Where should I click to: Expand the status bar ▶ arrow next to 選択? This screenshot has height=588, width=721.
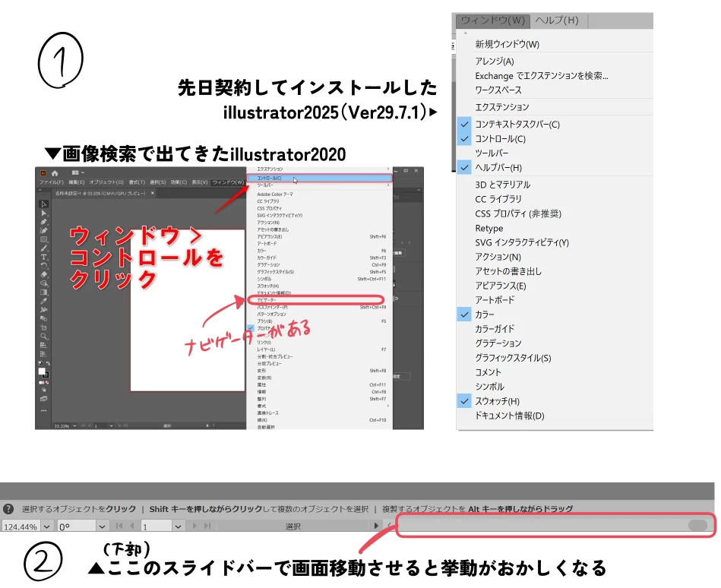[376, 526]
